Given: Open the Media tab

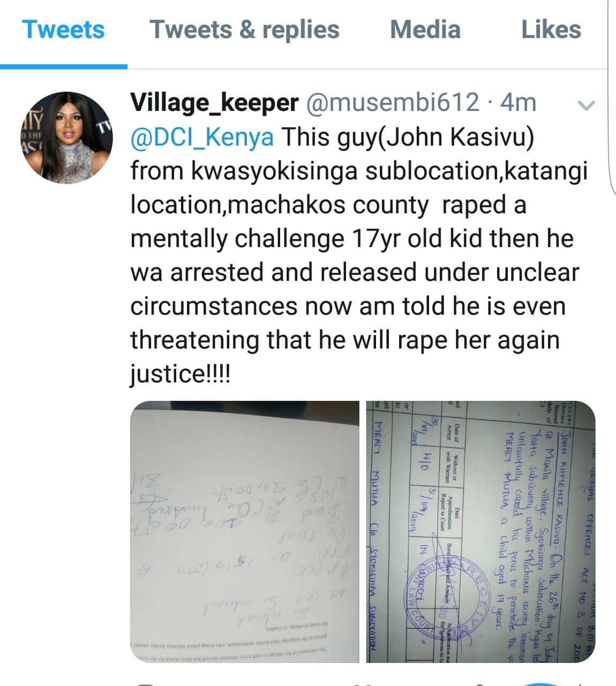Looking at the screenshot, I should tap(425, 29).
